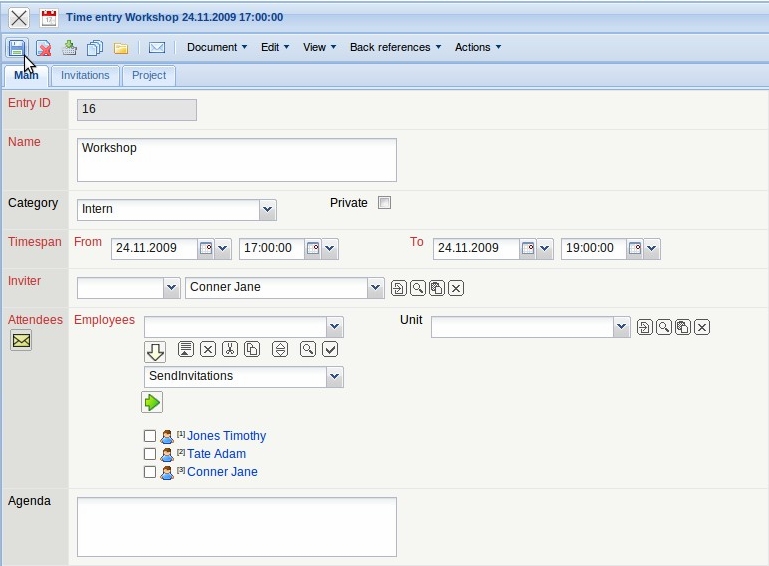Screen dimensions: 769x566
Task: Click the Save floppy disk icon
Action: coord(17,48)
